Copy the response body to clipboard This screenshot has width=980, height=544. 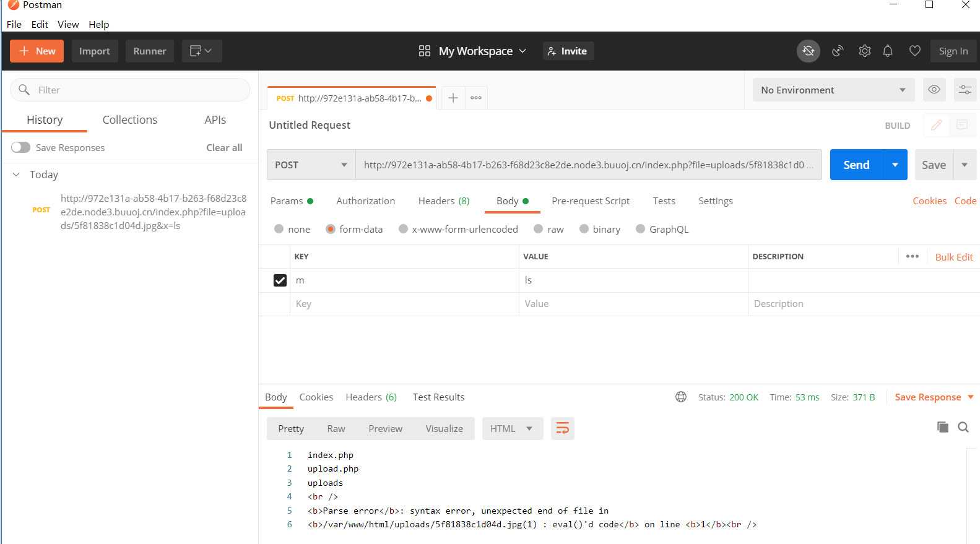pos(943,427)
